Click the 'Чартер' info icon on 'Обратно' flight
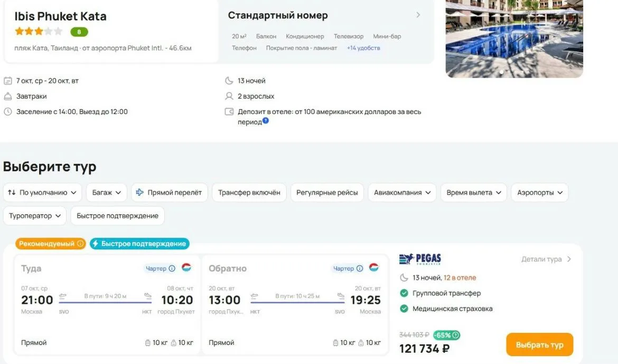This screenshot has height=364, width=618. [360, 268]
